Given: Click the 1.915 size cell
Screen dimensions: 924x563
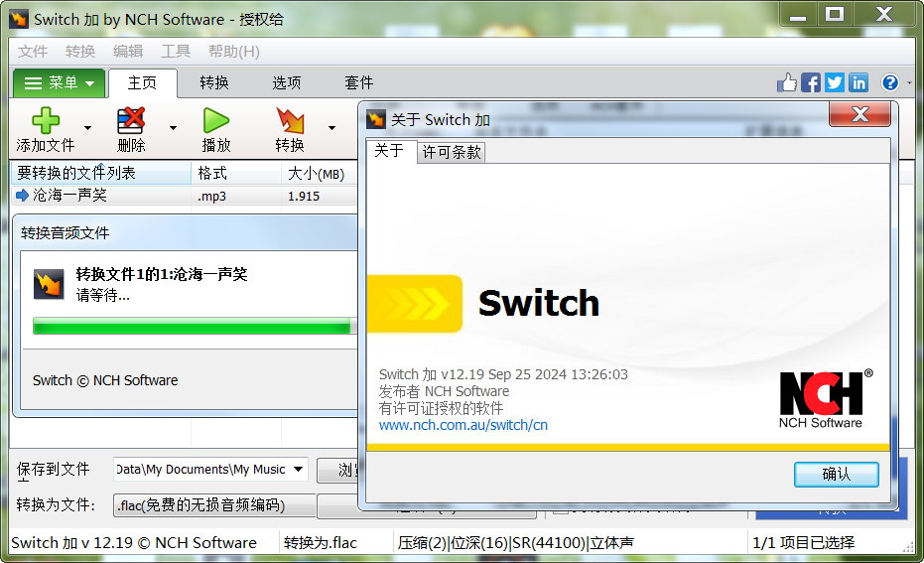Looking at the screenshot, I should tap(304, 197).
